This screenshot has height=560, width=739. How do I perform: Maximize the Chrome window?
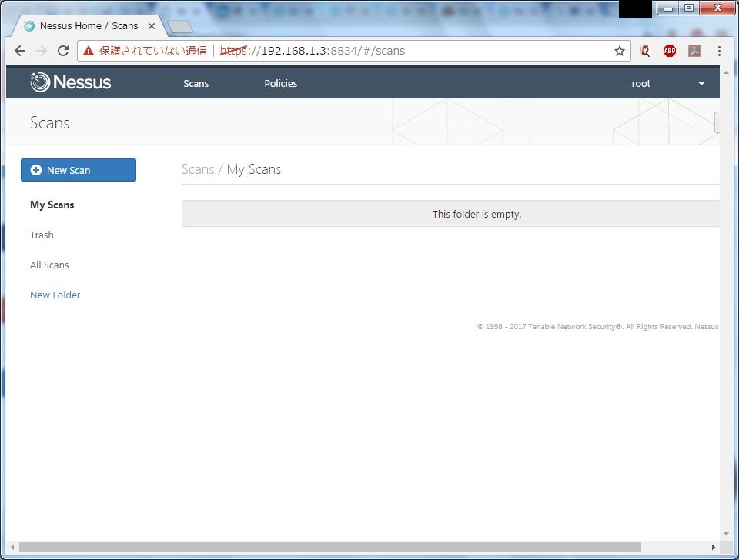[x=689, y=8]
